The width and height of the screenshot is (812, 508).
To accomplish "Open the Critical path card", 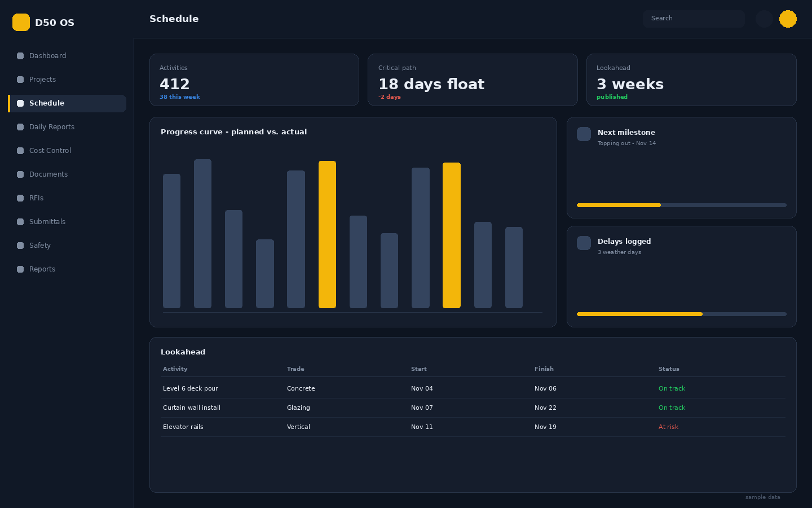I will 473,80.
